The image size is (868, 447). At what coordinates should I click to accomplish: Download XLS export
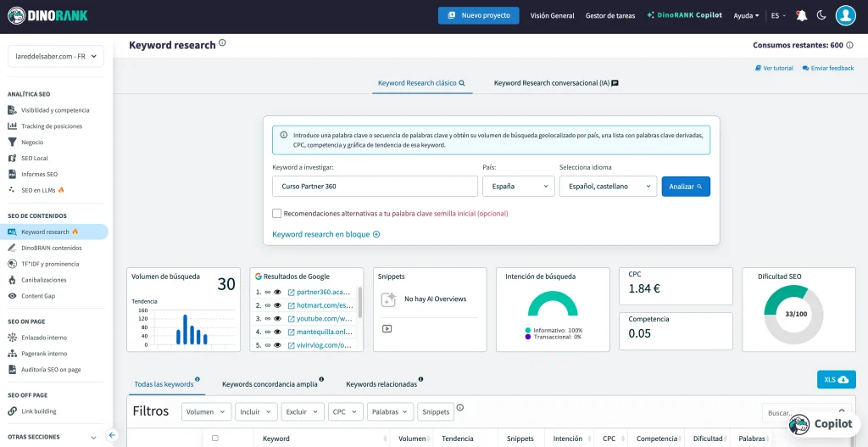(x=836, y=379)
